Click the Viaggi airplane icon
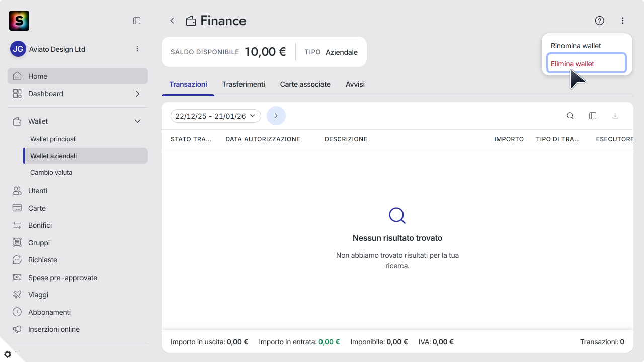 17,295
